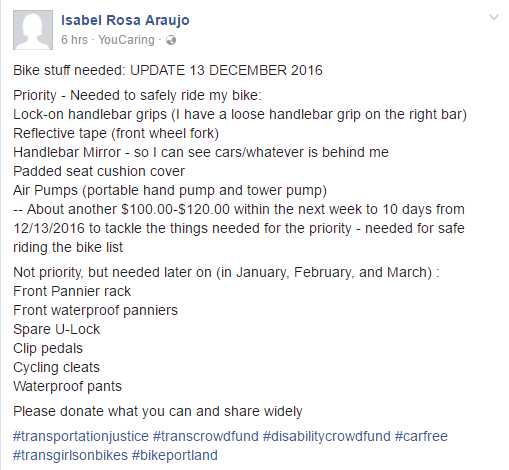This screenshot has height=470, width=509.
Task: Click the Waterproof pants line
Action: 67,386
